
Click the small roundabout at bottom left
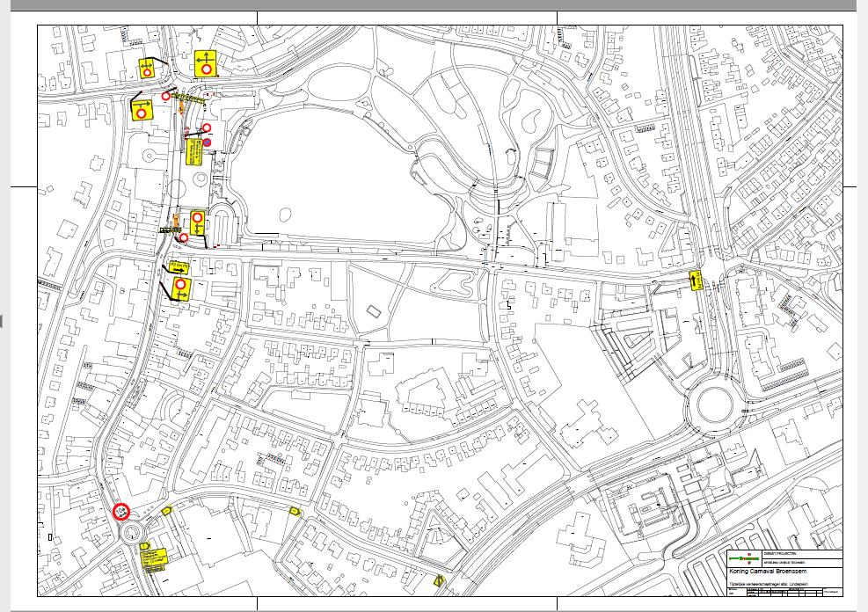133,532
